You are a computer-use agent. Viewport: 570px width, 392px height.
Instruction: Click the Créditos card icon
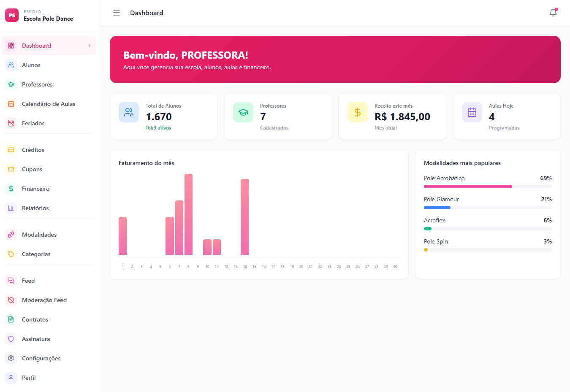pyautogui.click(x=11, y=150)
